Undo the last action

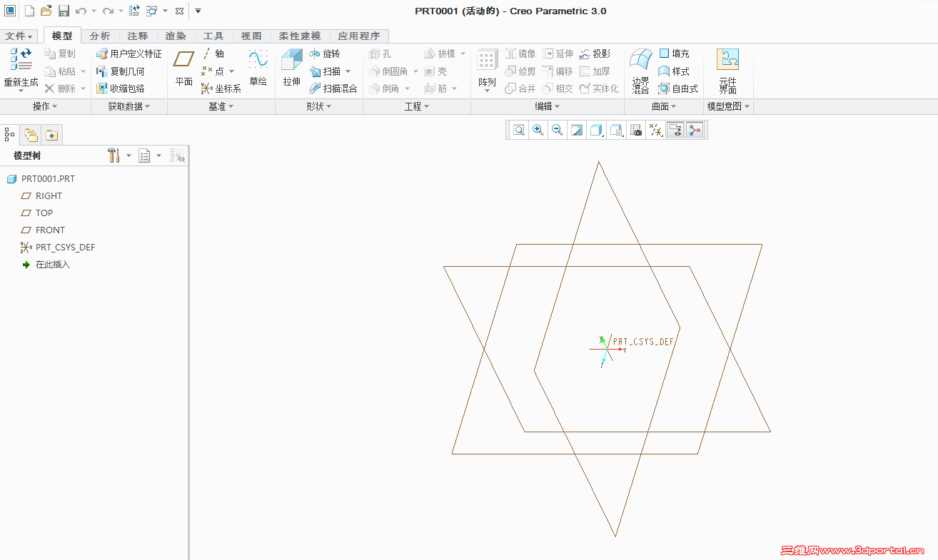[x=81, y=11]
